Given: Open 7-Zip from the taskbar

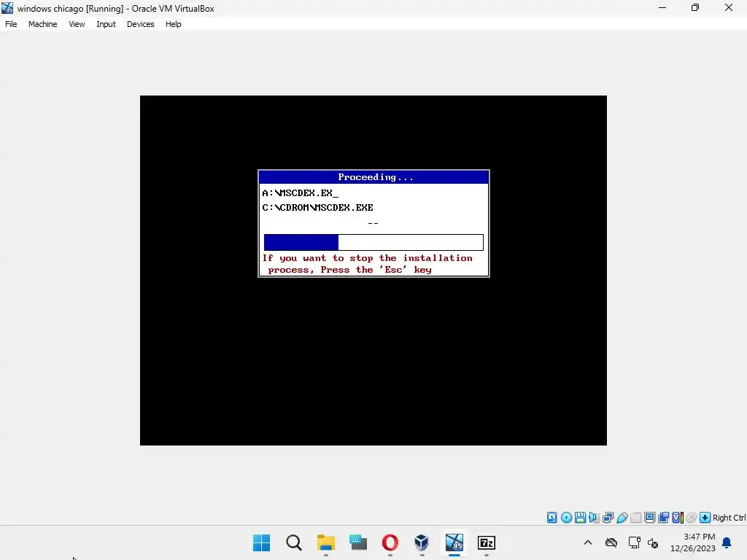Looking at the screenshot, I should pyautogui.click(x=486, y=542).
